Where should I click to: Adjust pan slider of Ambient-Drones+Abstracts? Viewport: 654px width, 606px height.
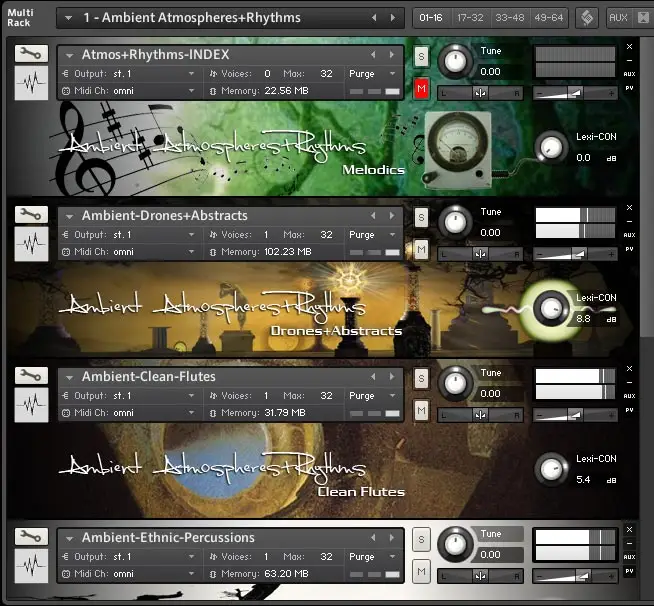click(480, 254)
